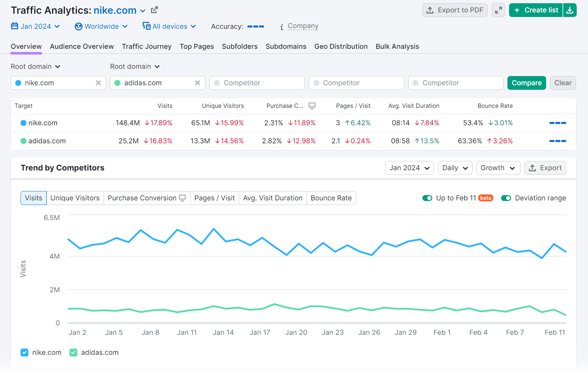This screenshot has width=588, height=375.
Task: Click the Compare button
Action: 526,83
